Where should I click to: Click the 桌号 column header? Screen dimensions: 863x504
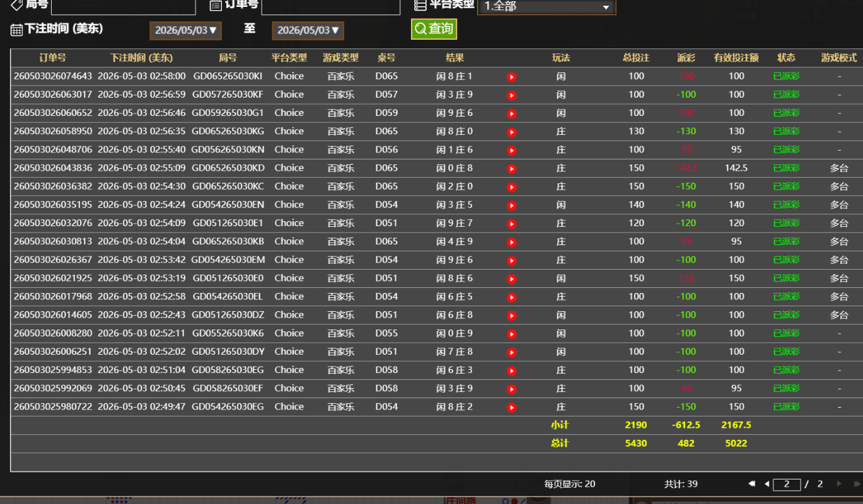click(x=386, y=58)
